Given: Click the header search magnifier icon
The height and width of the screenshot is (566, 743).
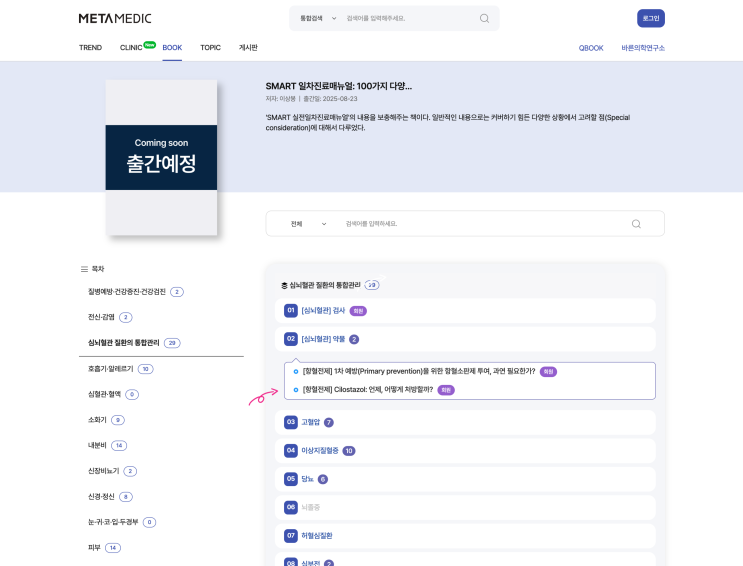Looking at the screenshot, I should [484, 18].
